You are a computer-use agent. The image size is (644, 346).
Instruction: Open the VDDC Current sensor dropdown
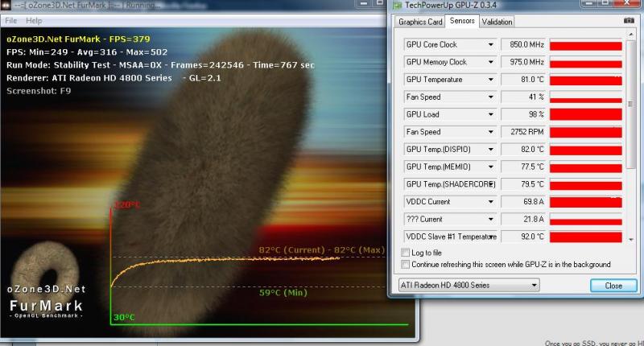(x=490, y=201)
